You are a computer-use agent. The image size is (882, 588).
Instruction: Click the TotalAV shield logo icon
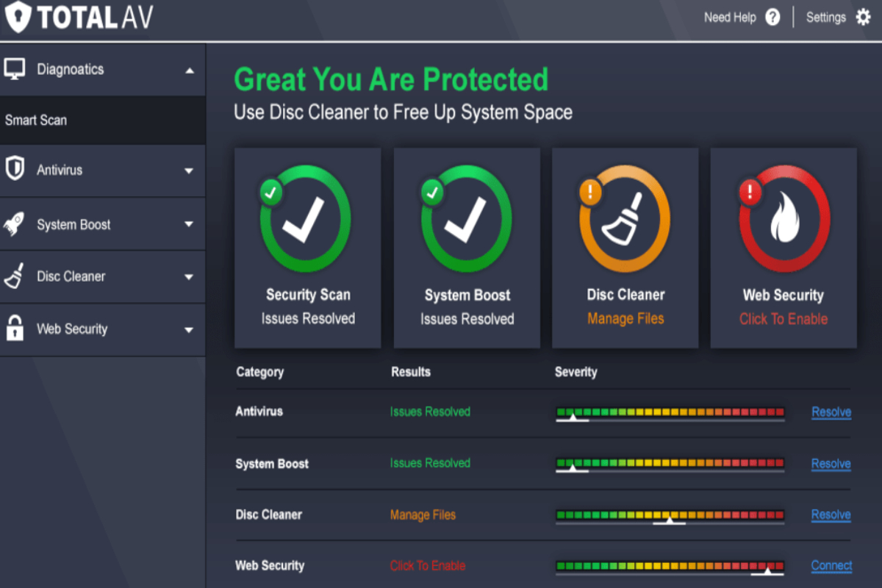click(x=18, y=18)
